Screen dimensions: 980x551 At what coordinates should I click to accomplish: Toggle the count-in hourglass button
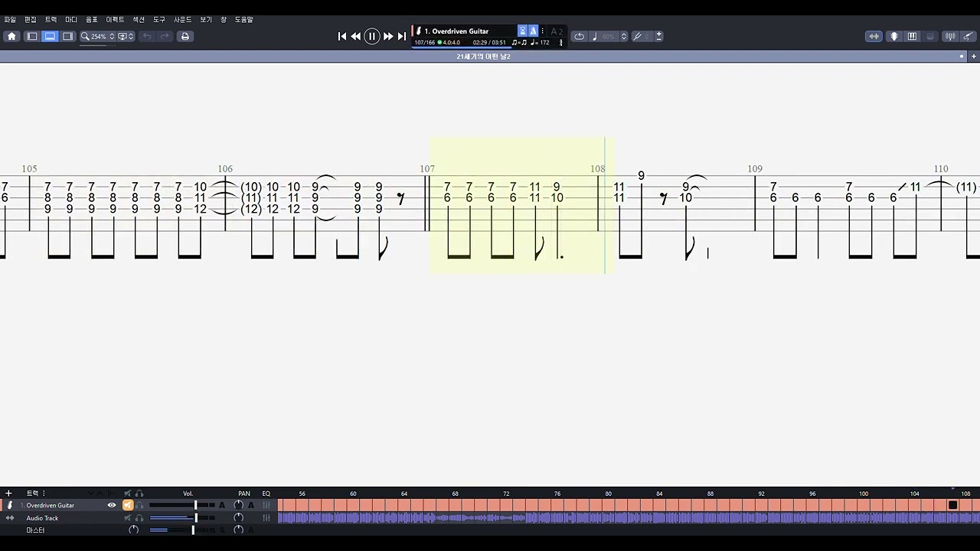(522, 31)
